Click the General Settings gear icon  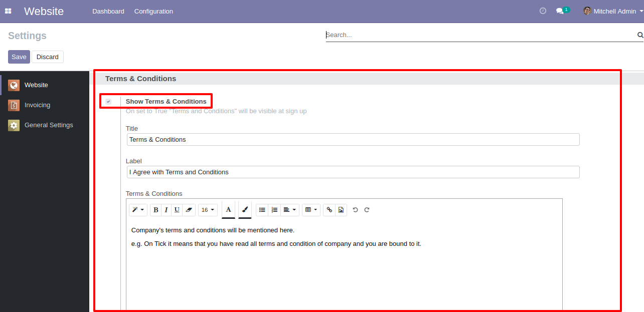click(x=14, y=125)
